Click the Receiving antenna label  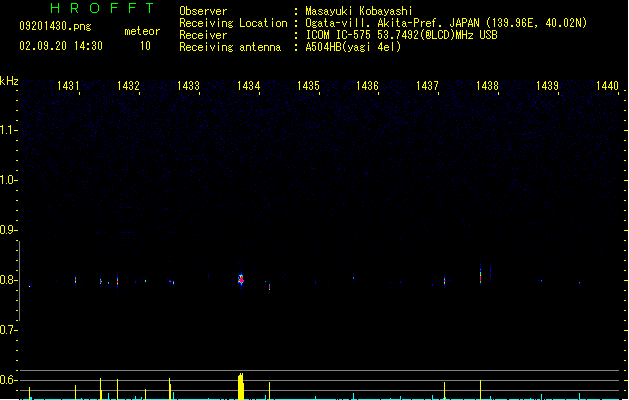point(230,47)
